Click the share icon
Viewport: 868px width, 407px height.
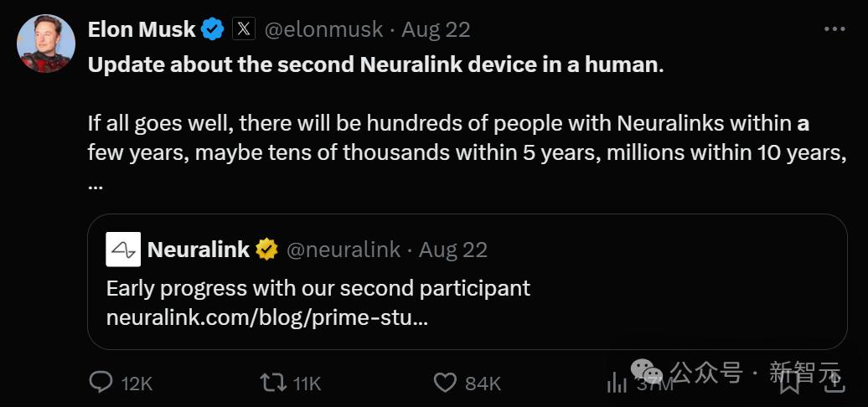[x=834, y=384]
